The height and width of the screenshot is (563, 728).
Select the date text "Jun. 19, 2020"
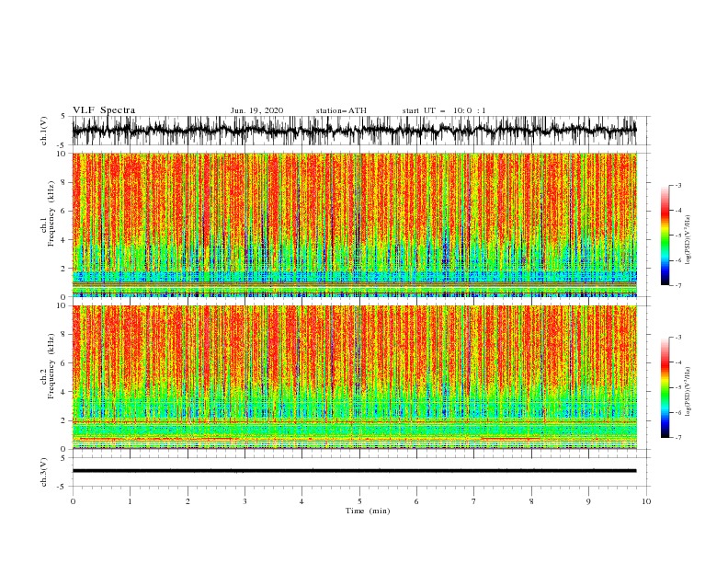click(x=256, y=110)
